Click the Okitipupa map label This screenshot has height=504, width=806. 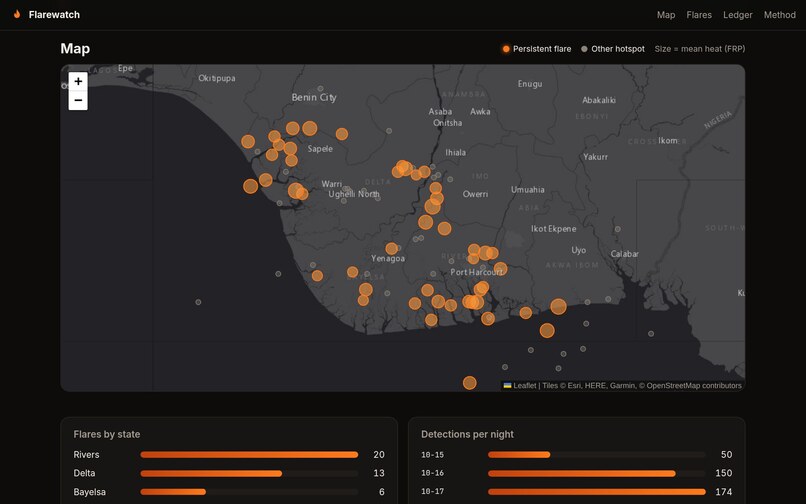pos(217,78)
